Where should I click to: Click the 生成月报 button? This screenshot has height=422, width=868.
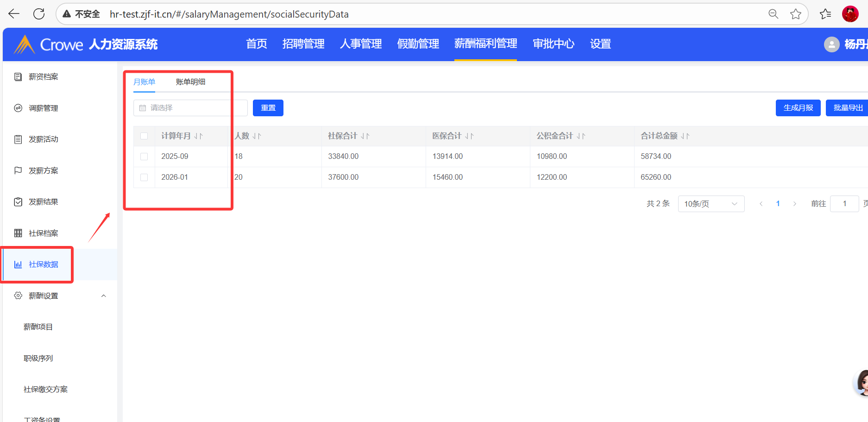pyautogui.click(x=798, y=108)
